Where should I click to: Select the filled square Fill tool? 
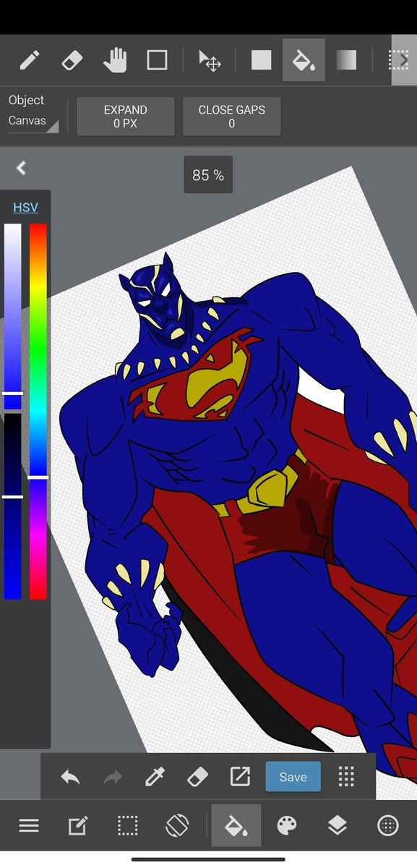point(261,60)
